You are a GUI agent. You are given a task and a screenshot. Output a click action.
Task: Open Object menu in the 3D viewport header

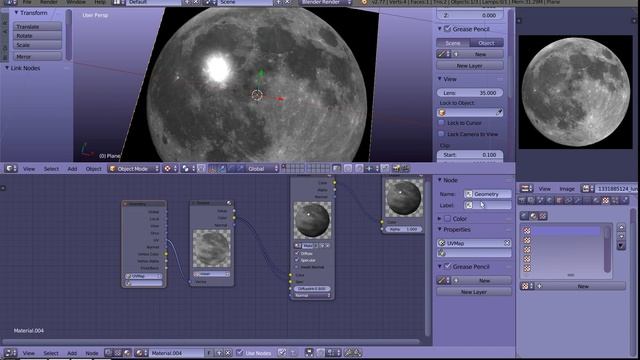click(93, 169)
